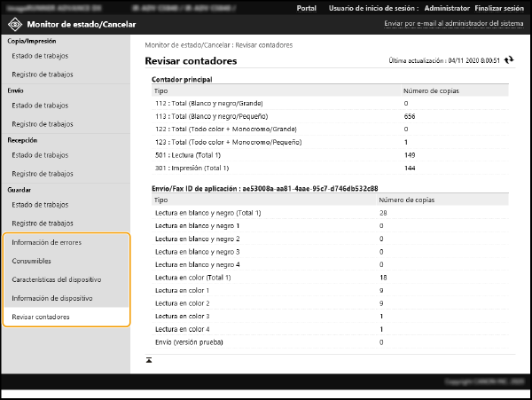Open Registro de trabajos under Recepción
Screen dimensions: 532x400
(x=42, y=174)
